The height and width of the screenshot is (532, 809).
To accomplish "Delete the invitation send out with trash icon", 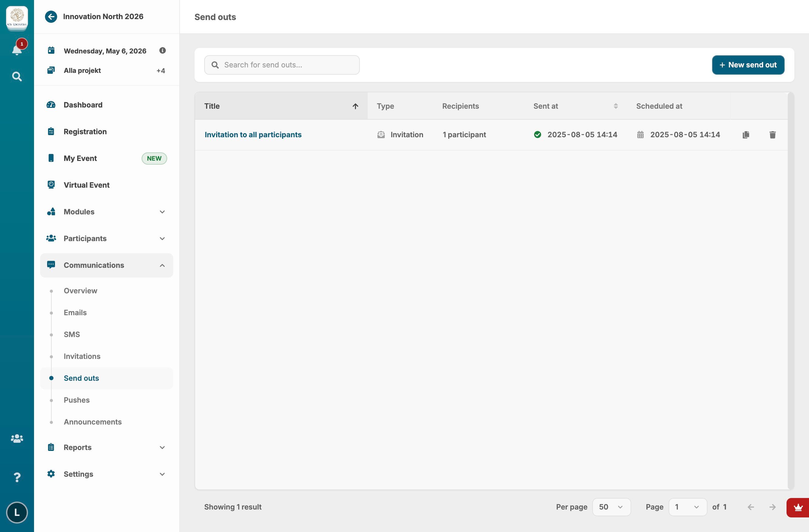I will tap(772, 135).
